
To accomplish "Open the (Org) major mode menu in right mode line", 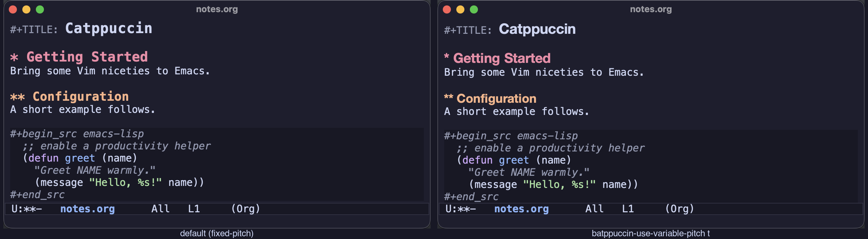I will (680, 209).
